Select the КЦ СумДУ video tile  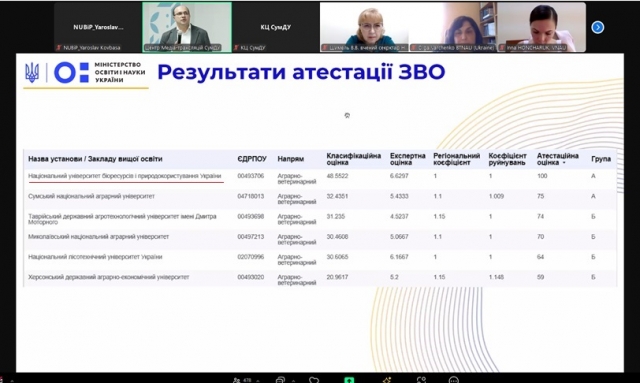276,27
